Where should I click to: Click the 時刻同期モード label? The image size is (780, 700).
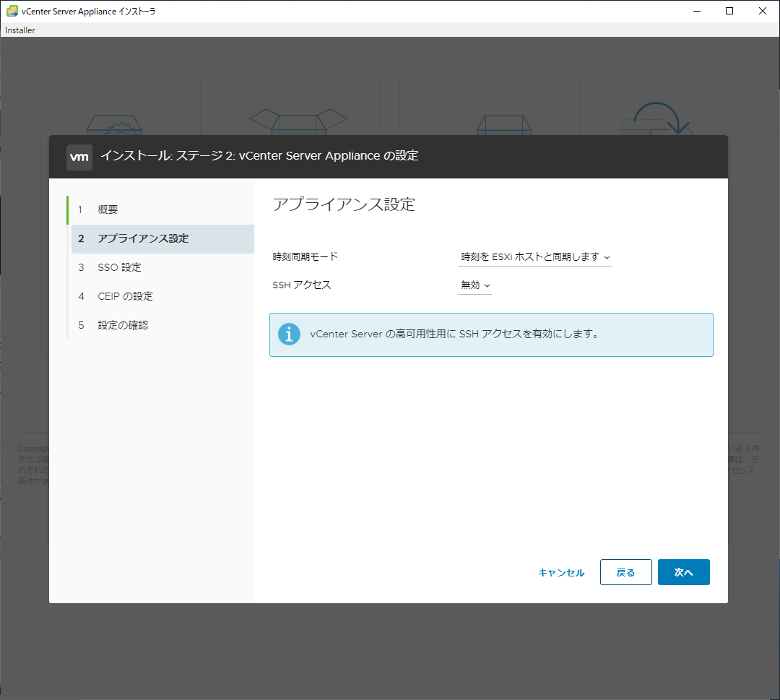tap(305, 256)
